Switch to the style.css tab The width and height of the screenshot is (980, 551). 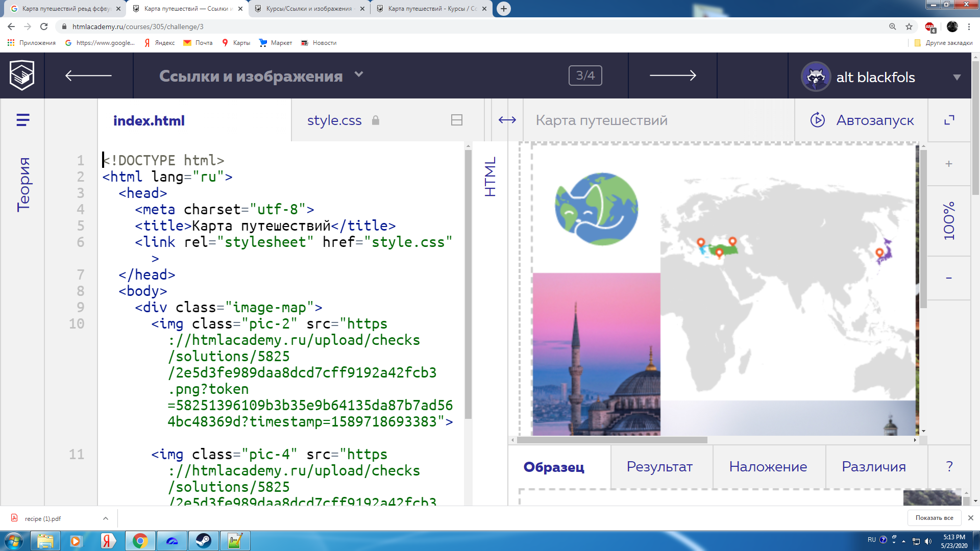coord(334,120)
